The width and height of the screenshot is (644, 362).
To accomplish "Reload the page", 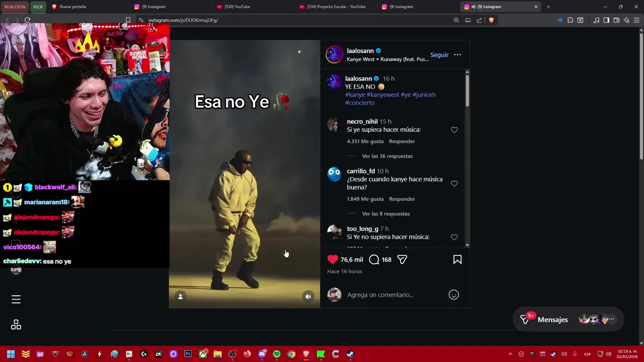I will pyautogui.click(x=27, y=20).
